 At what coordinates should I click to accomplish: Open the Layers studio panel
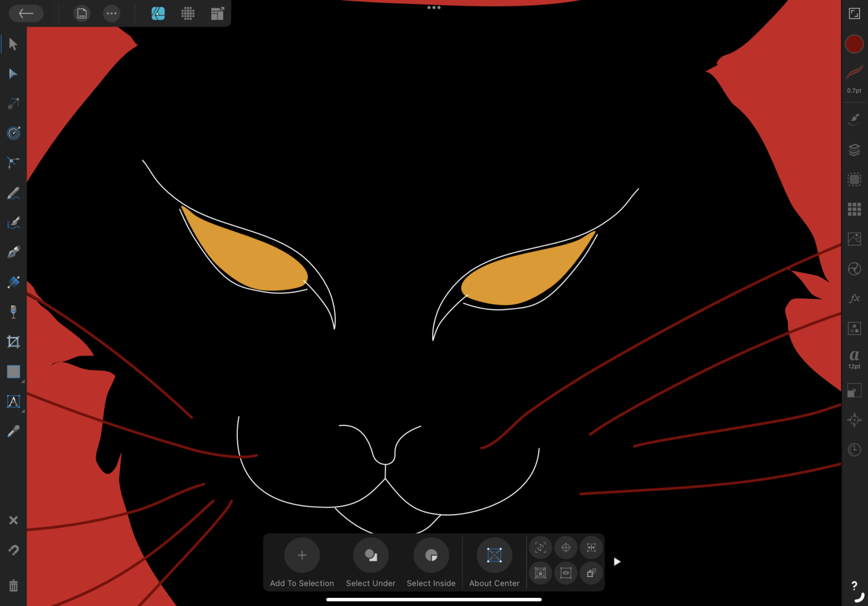[854, 150]
